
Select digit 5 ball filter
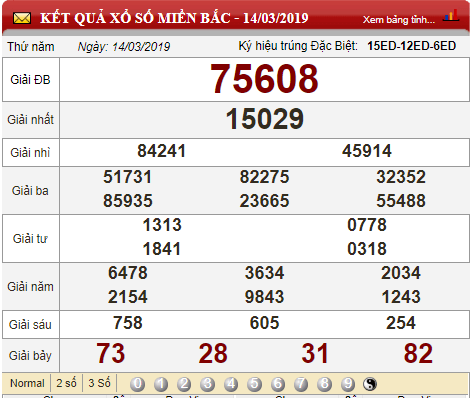(254, 384)
